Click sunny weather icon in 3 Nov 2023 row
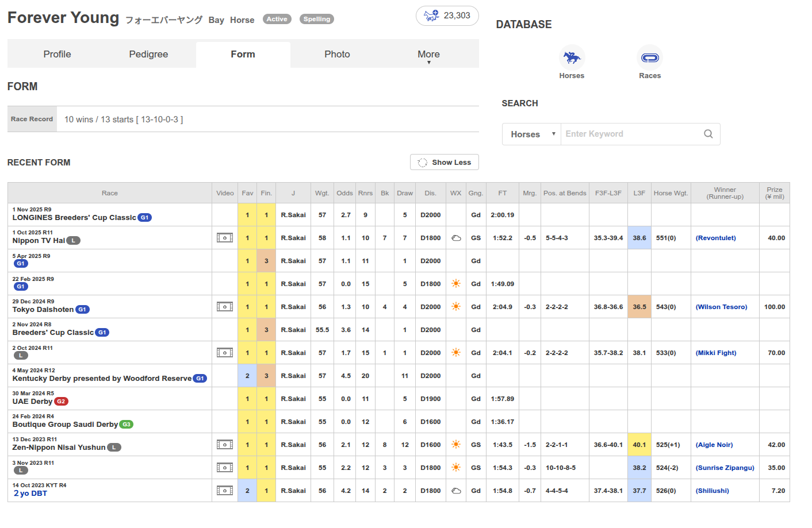Image resolution: width=812 pixels, height=528 pixels. [x=456, y=468]
